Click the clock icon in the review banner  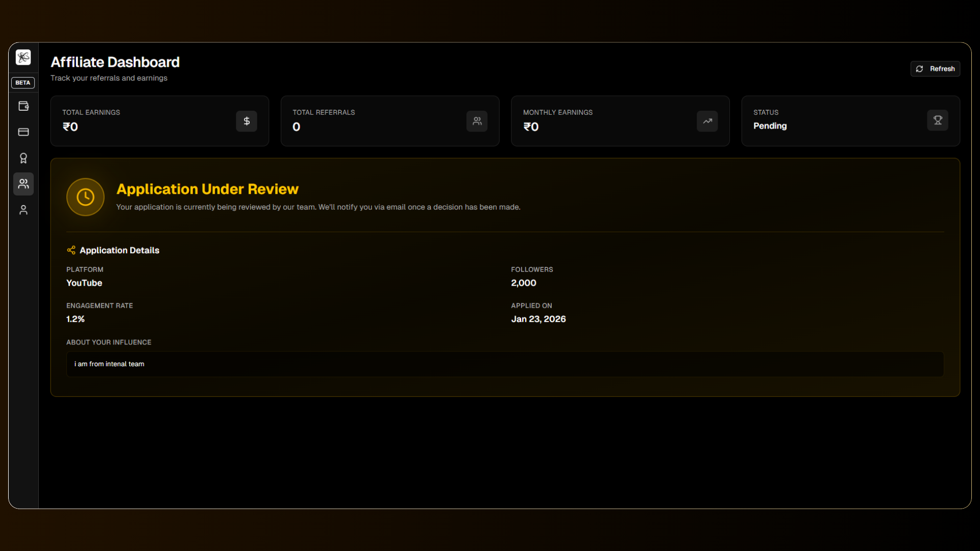85,196
